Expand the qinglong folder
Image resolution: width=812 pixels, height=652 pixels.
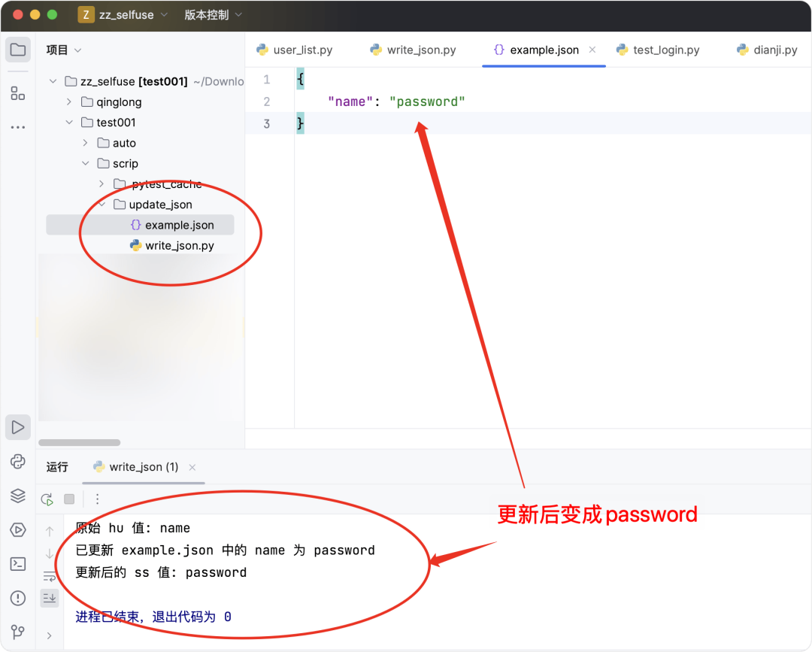[69, 102]
